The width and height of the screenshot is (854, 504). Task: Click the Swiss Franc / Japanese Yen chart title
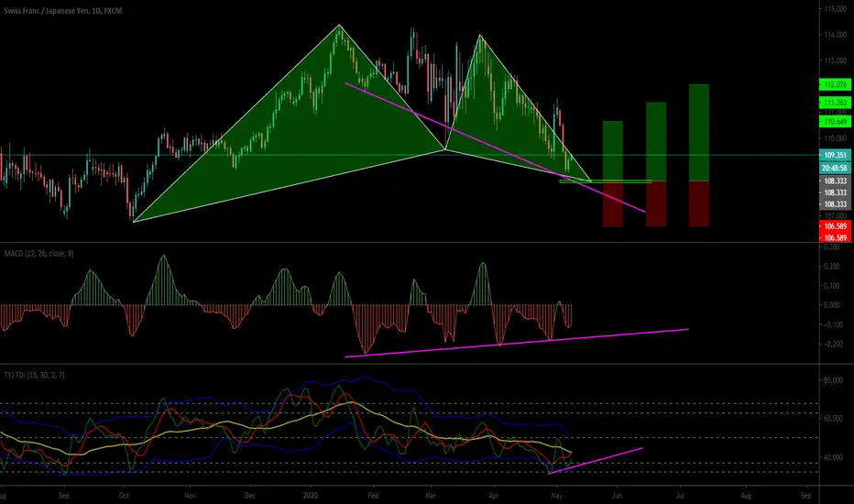click(x=63, y=11)
